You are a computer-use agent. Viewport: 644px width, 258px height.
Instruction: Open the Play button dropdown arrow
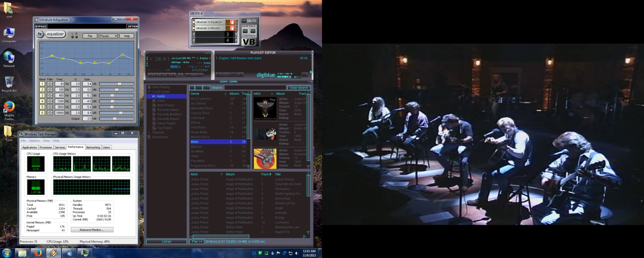202,241
